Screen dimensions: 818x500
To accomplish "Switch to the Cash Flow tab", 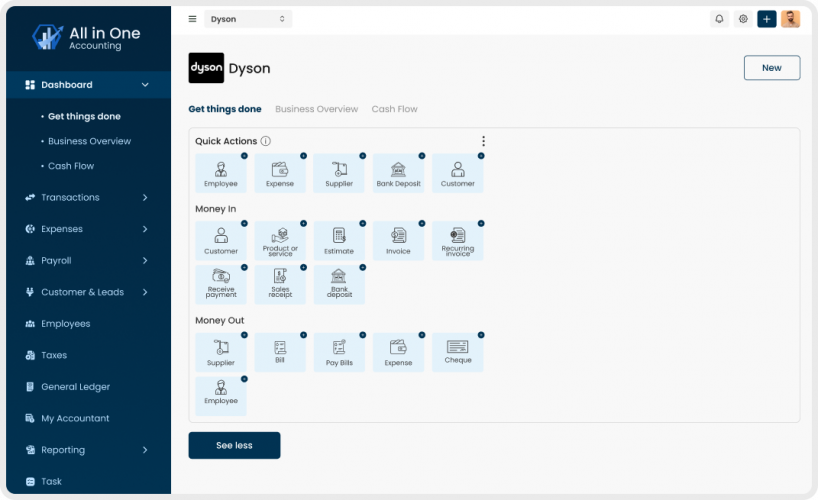I will [394, 109].
